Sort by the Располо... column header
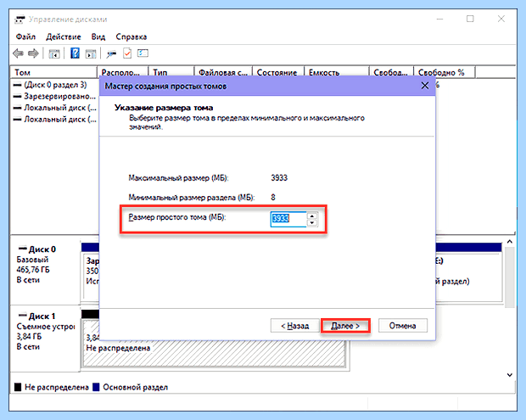The image size is (526, 420). (x=123, y=72)
